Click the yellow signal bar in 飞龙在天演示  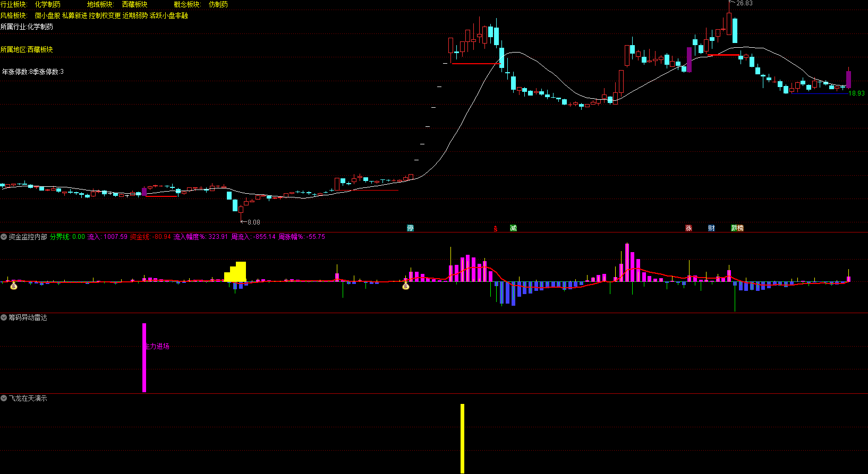pos(462,438)
